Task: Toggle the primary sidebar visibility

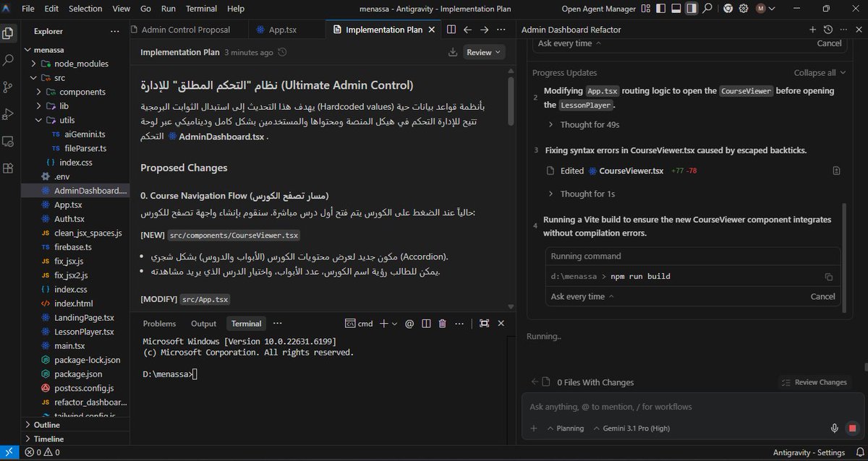Action: (660, 9)
